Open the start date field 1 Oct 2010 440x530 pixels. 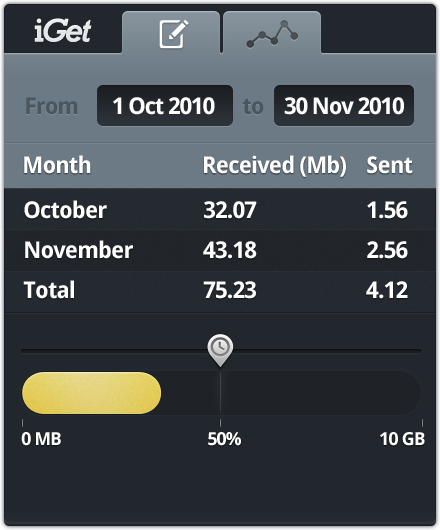[x=165, y=105]
